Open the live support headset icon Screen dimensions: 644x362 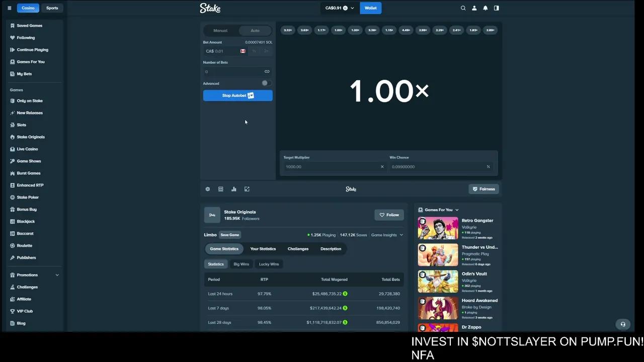[623, 324]
